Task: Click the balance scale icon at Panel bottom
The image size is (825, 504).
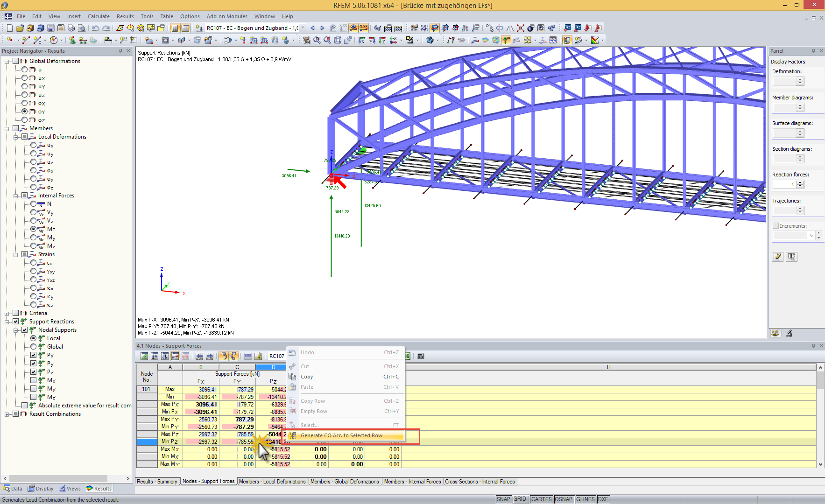Action: (776, 333)
